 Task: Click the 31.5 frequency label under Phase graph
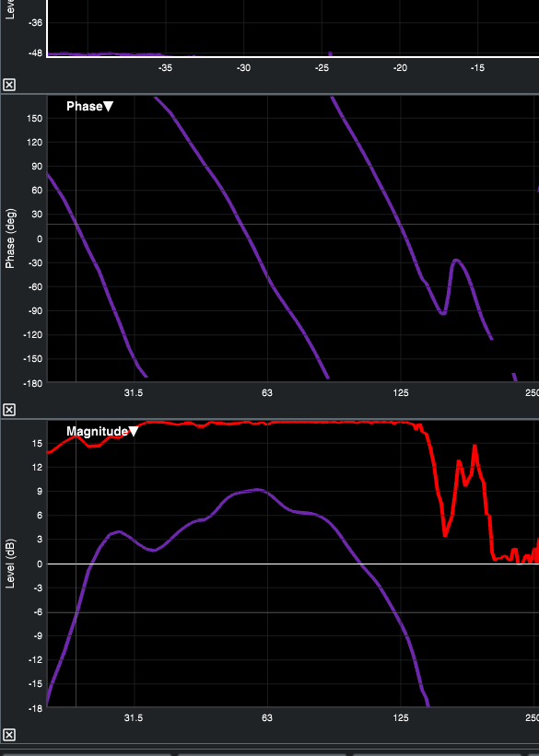coord(134,393)
